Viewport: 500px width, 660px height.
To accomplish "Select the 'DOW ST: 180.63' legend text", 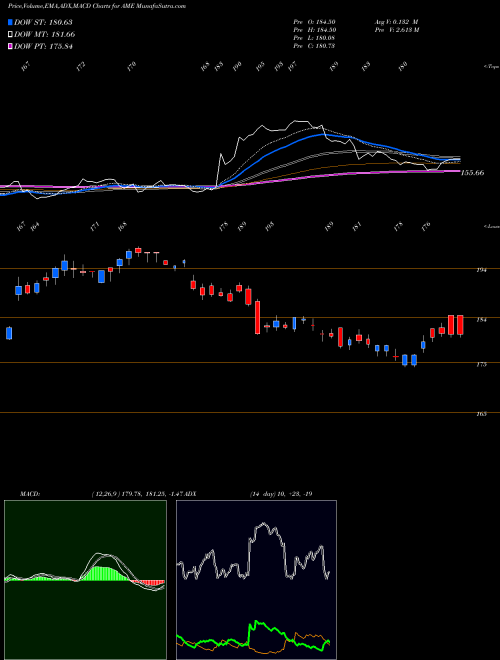I will [43, 22].
